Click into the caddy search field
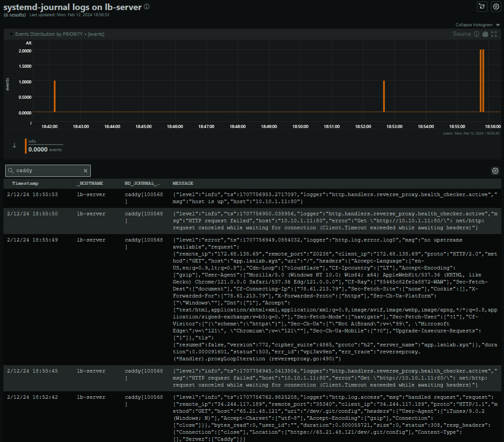Screen dimensions: 504x442 click(x=48, y=171)
